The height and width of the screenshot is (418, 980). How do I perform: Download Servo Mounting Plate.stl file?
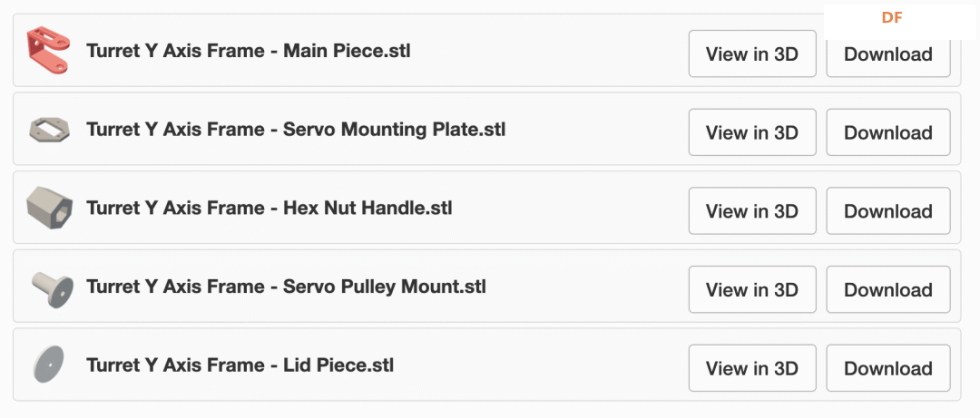pos(887,132)
